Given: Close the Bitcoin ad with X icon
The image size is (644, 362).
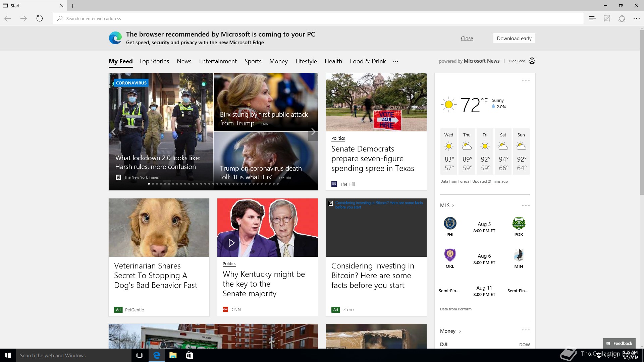Looking at the screenshot, I should [x=330, y=203].
